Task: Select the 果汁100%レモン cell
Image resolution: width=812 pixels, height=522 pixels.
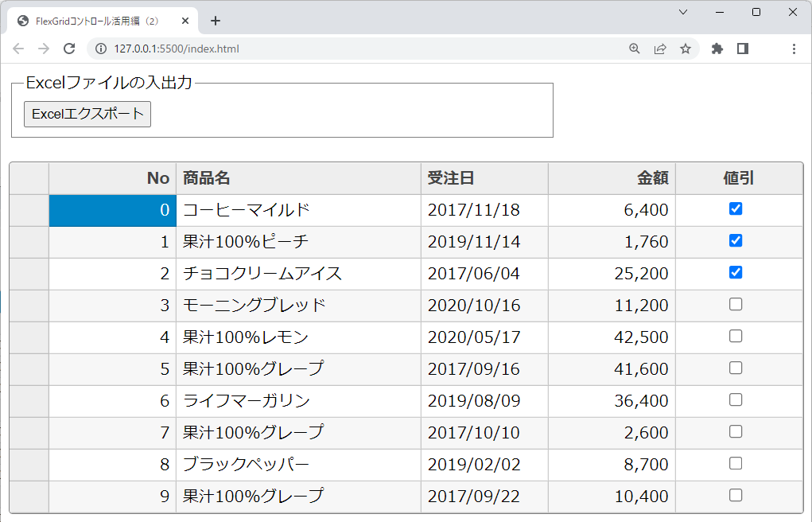Action: pyautogui.click(x=299, y=337)
